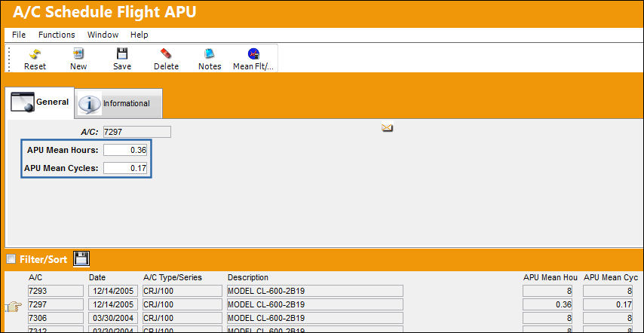The image size is (644, 333).
Task: Click CRJ/100 type cell in 7293 row
Action: click(182, 291)
